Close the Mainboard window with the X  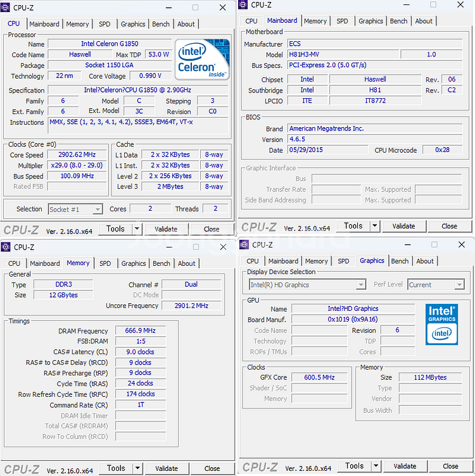[x=460, y=4]
